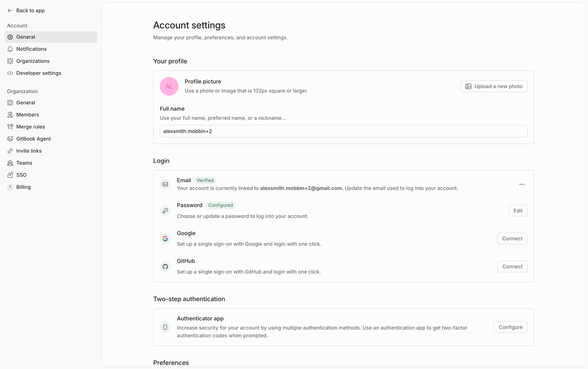Click the icon beside Organization General
588x369 pixels.
[x=10, y=103]
